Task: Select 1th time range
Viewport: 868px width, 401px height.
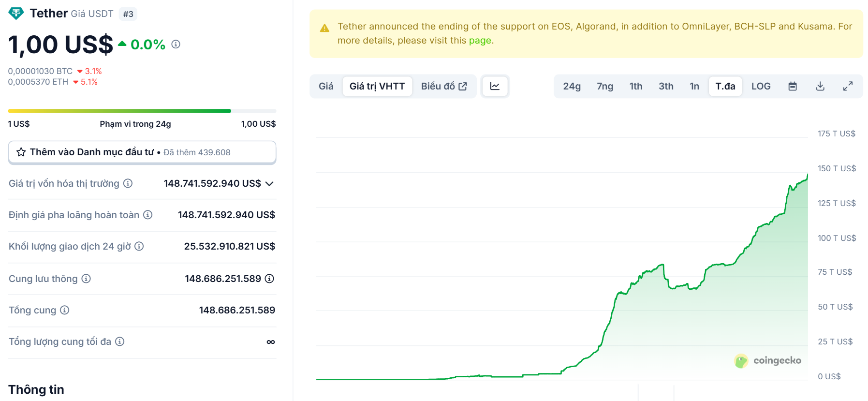Action: click(x=636, y=86)
